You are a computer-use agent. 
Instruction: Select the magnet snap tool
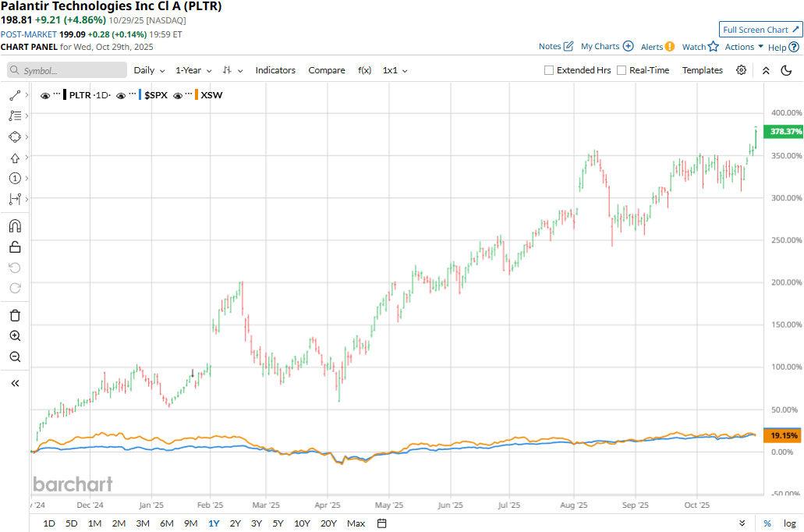(x=15, y=226)
